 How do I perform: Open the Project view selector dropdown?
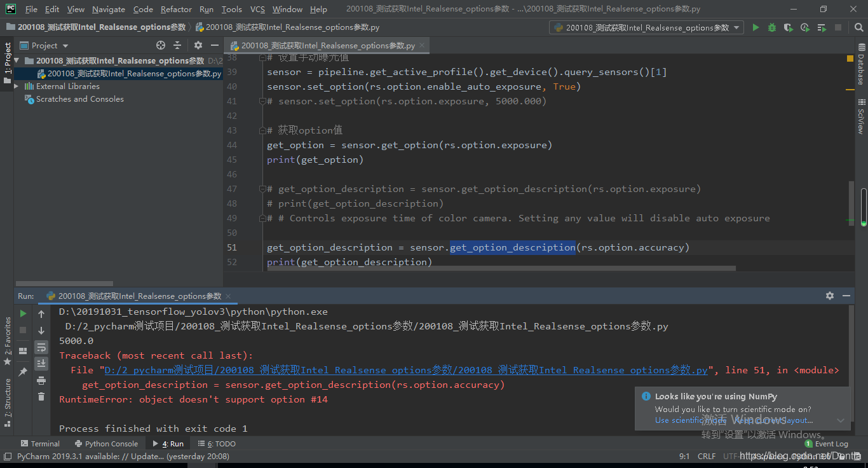pyautogui.click(x=45, y=45)
